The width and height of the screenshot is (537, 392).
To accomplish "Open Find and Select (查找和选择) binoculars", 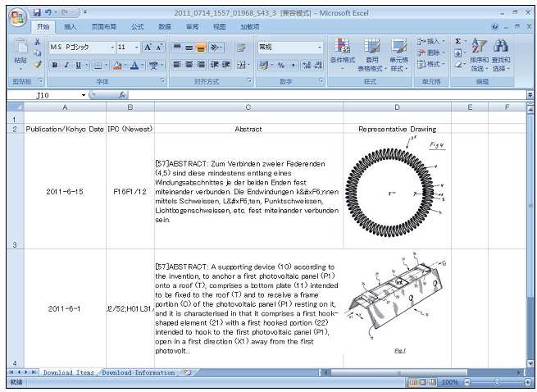I will tap(501, 54).
